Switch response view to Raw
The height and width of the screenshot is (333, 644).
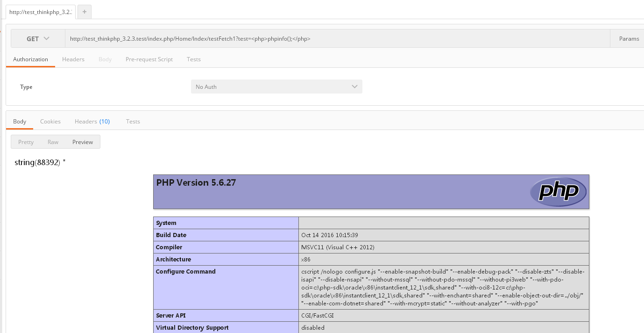53,142
